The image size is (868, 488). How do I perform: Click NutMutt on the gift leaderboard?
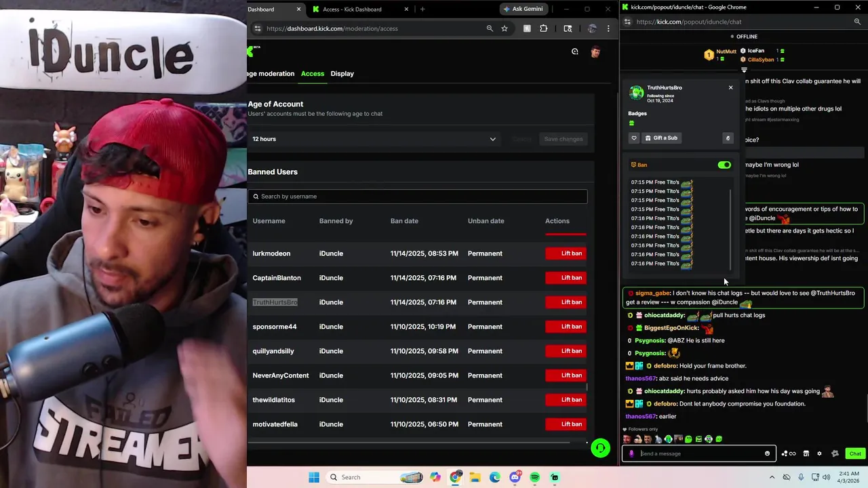click(x=726, y=52)
